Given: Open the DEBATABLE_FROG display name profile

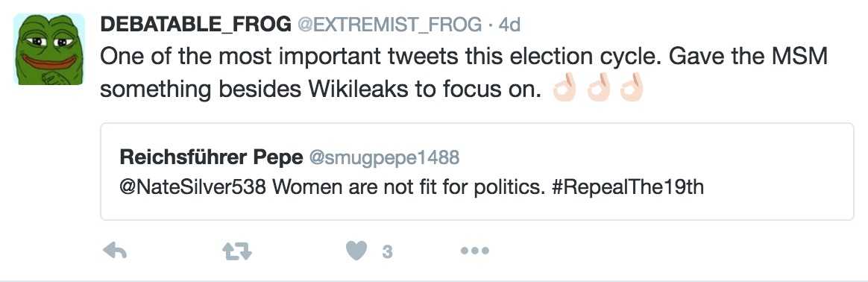Looking at the screenshot, I should click(196, 25).
